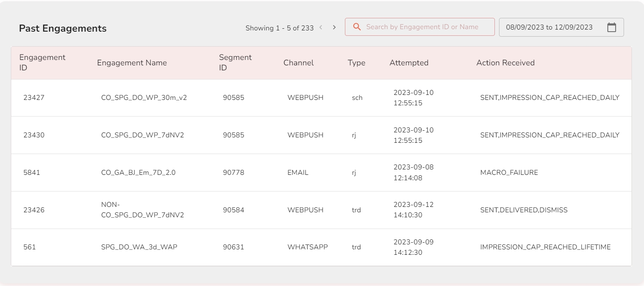Open the calendar date picker icon
This screenshot has height=286, width=644.
(x=612, y=27)
